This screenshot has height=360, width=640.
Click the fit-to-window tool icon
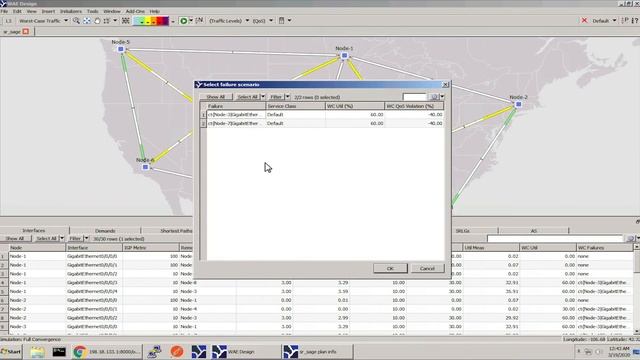[x=87, y=20]
